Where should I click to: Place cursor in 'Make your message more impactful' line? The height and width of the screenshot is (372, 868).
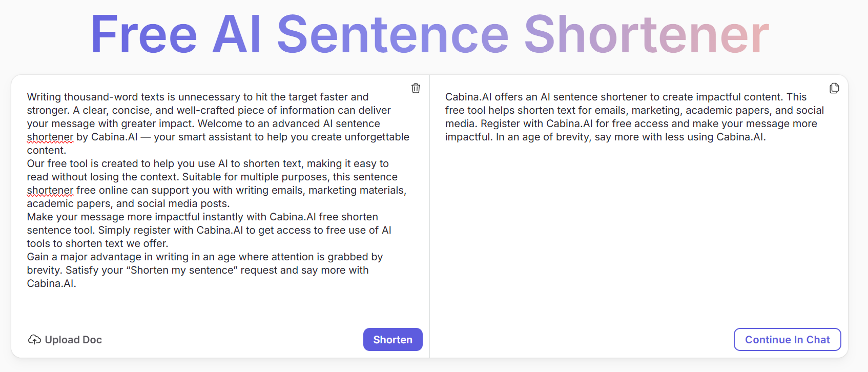202,217
